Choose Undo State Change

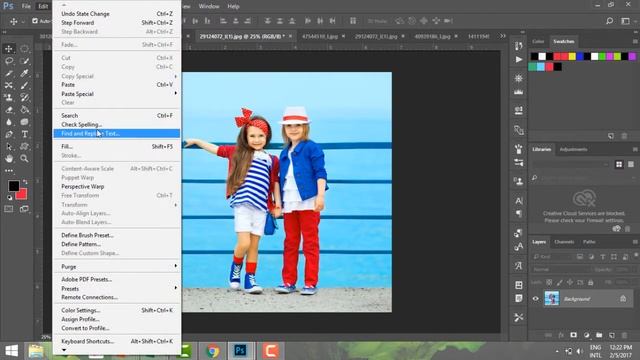click(x=116, y=14)
